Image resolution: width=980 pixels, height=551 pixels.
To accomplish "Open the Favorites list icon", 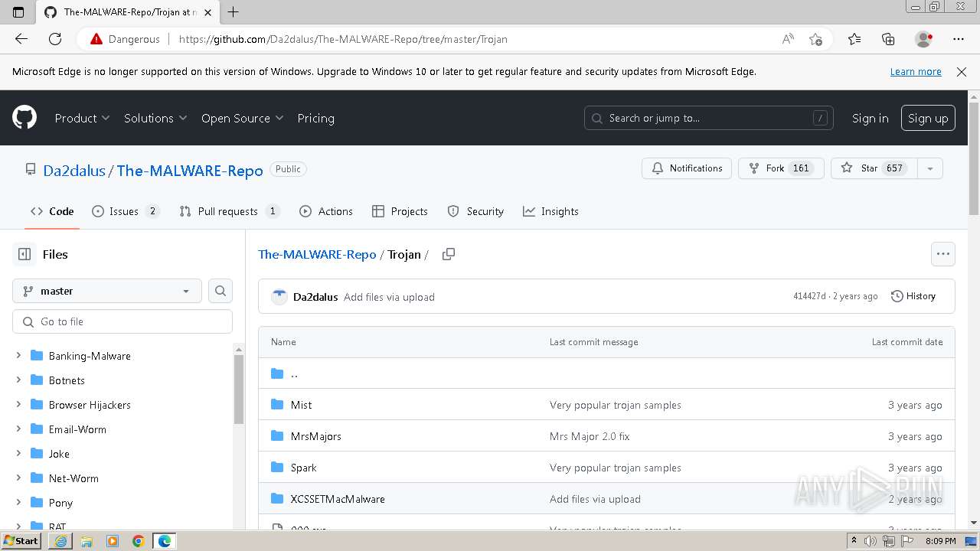I will point(854,39).
